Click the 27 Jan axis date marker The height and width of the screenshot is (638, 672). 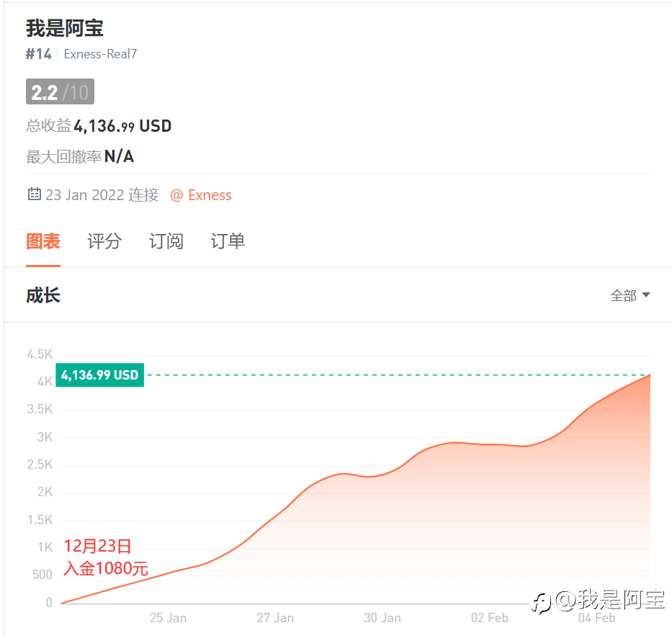[275, 618]
